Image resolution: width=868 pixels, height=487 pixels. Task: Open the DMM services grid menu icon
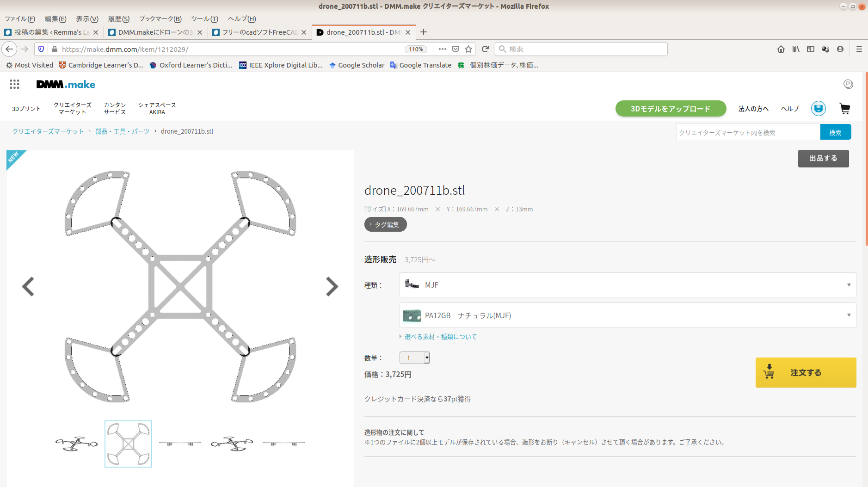tap(14, 84)
